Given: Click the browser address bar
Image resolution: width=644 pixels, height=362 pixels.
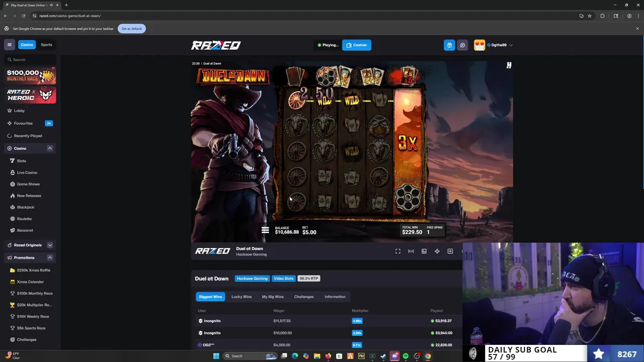Looking at the screenshot, I should [302, 16].
